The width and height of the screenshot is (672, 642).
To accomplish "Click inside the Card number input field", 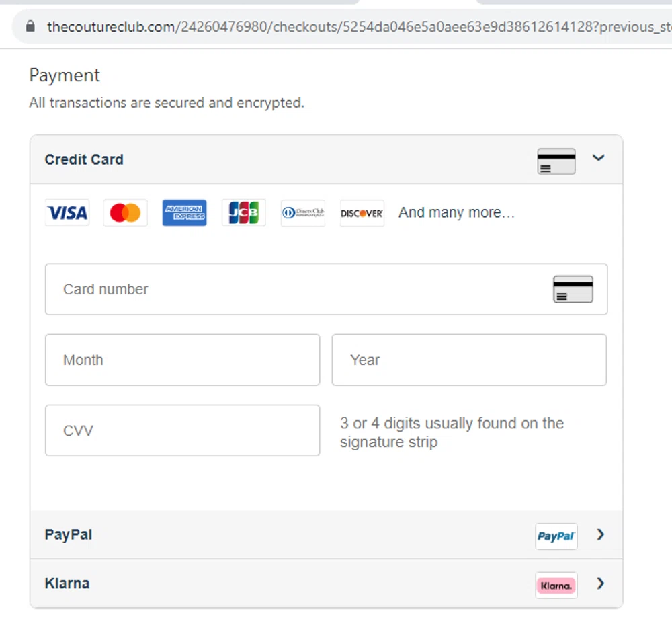I will 202,289.
